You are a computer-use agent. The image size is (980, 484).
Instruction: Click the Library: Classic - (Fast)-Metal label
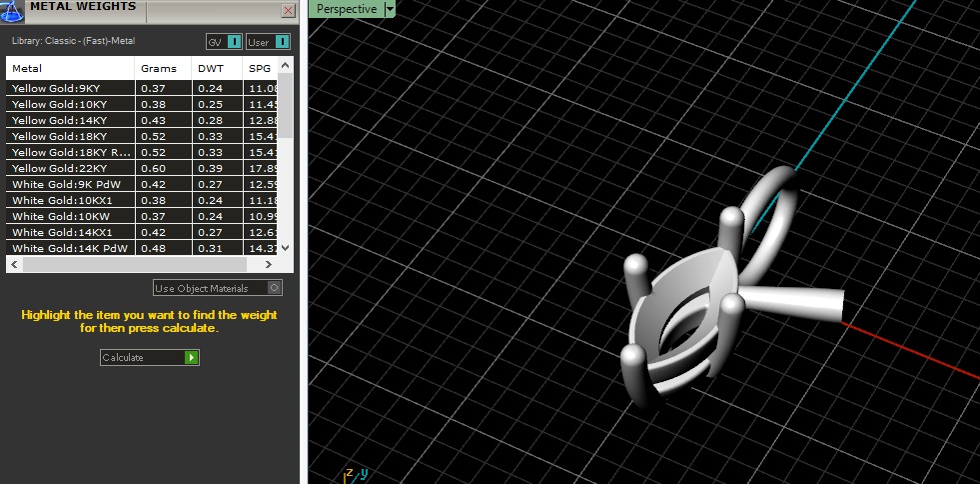(74, 41)
